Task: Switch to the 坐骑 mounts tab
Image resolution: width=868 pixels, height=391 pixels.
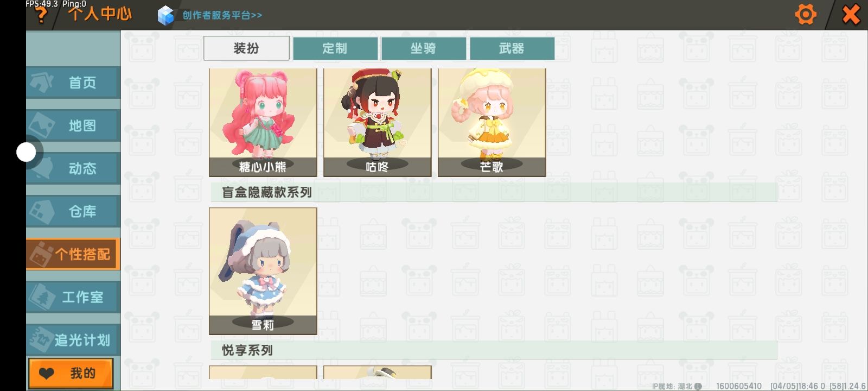Action: pyautogui.click(x=423, y=48)
